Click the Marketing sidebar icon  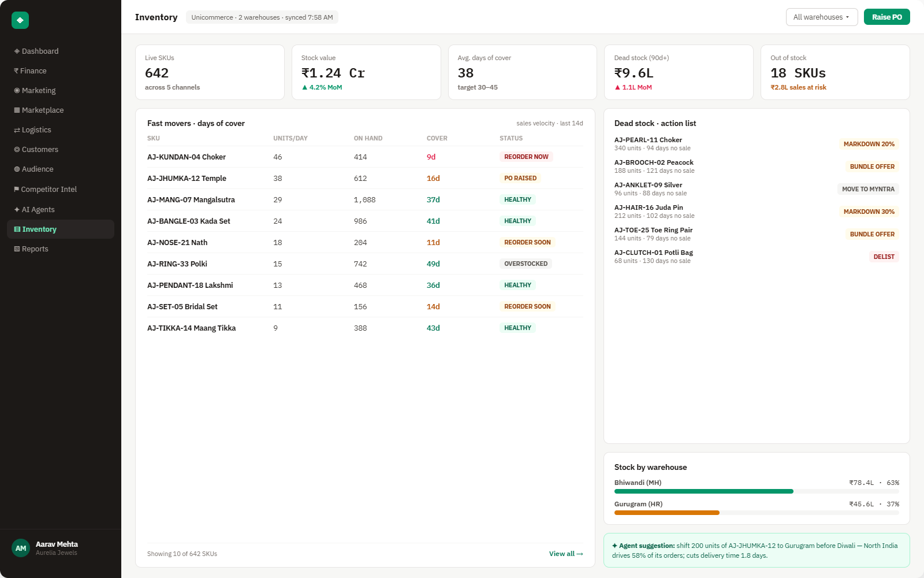tap(17, 91)
